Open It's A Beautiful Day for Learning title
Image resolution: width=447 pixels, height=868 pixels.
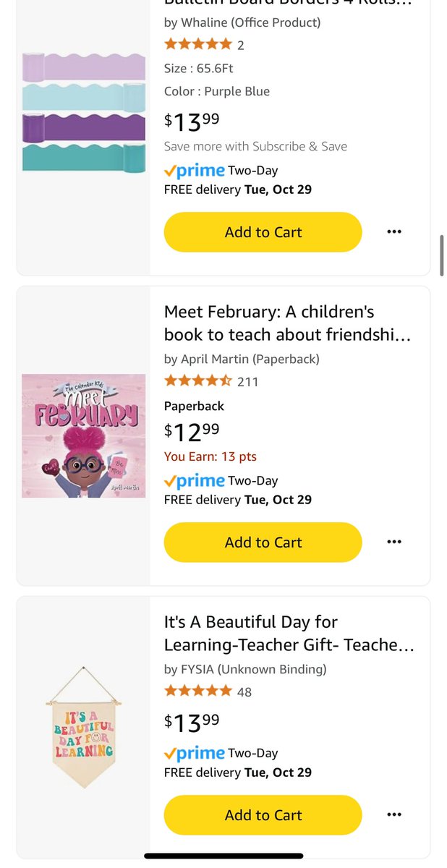[289, 633]
